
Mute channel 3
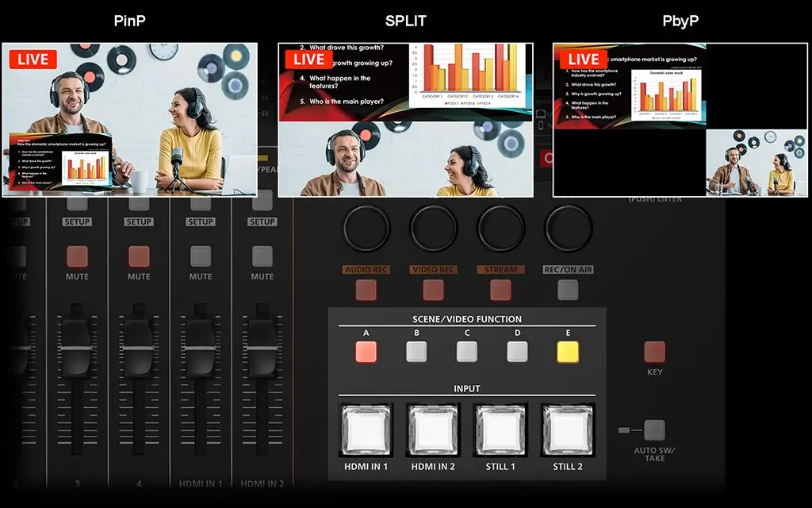point(77,256)
